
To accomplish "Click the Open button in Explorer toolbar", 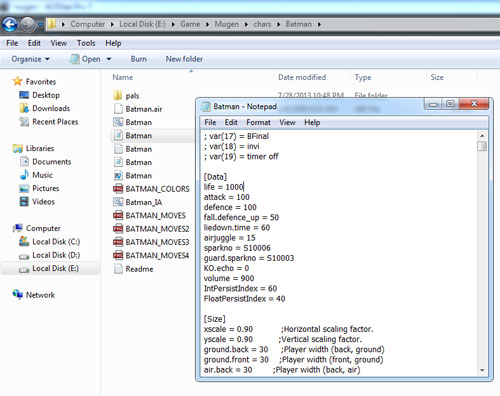I will point(85,59).
